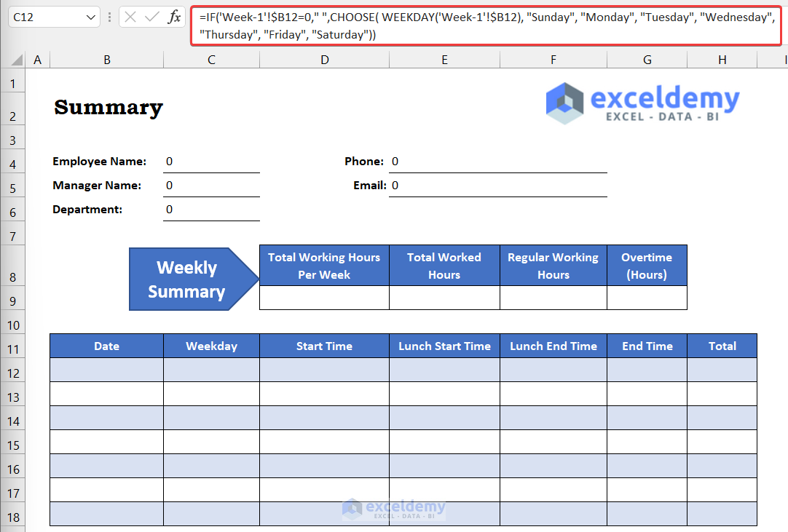Click the Total column header cell
Viewport: 788px width, 532px height.
(x=722, y=346)
